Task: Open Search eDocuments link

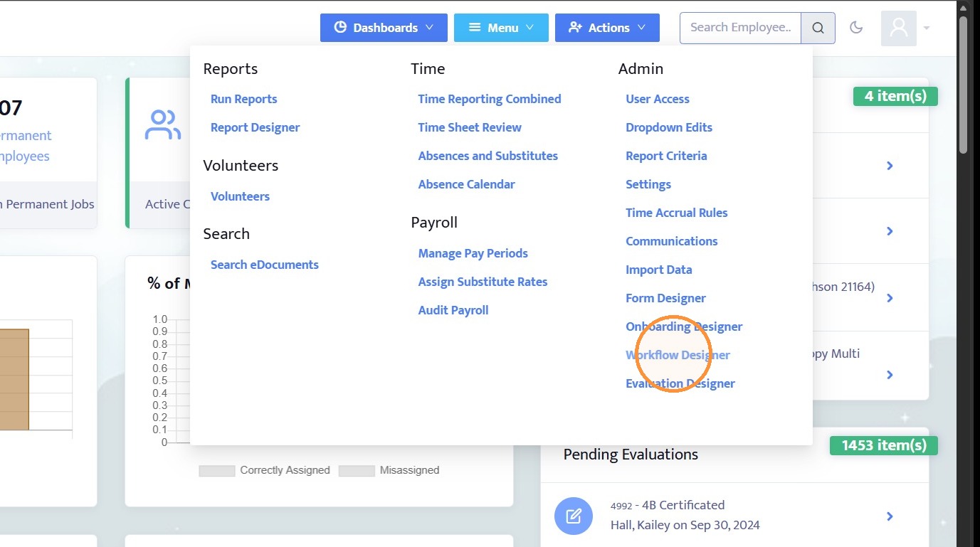Action: [x=265, y=265]
